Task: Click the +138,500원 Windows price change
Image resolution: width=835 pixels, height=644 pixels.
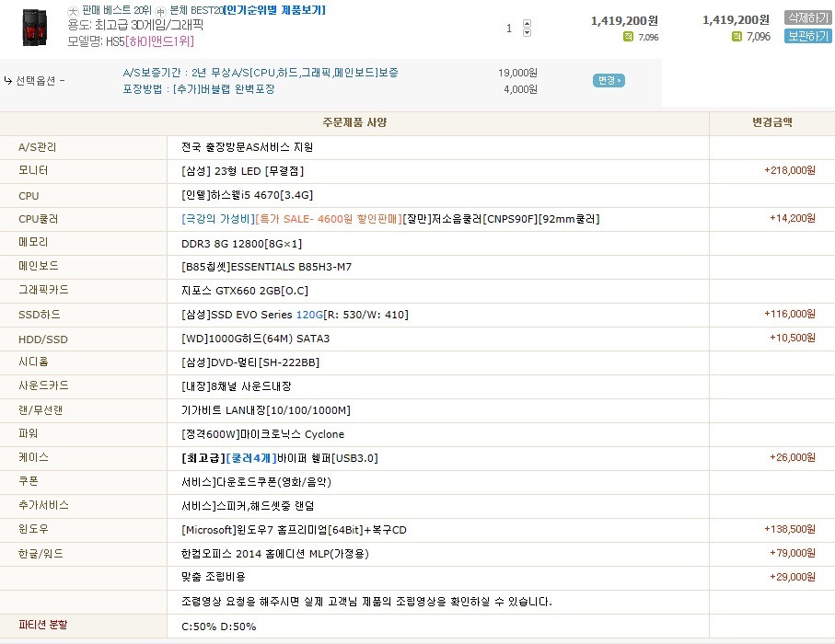Action: (790, 530)
